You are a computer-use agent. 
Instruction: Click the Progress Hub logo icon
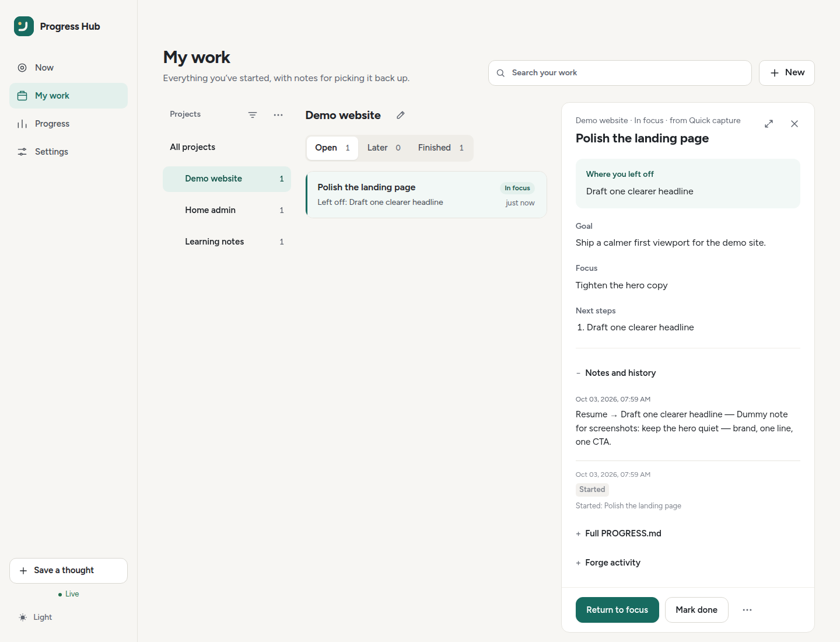point(24,26)
